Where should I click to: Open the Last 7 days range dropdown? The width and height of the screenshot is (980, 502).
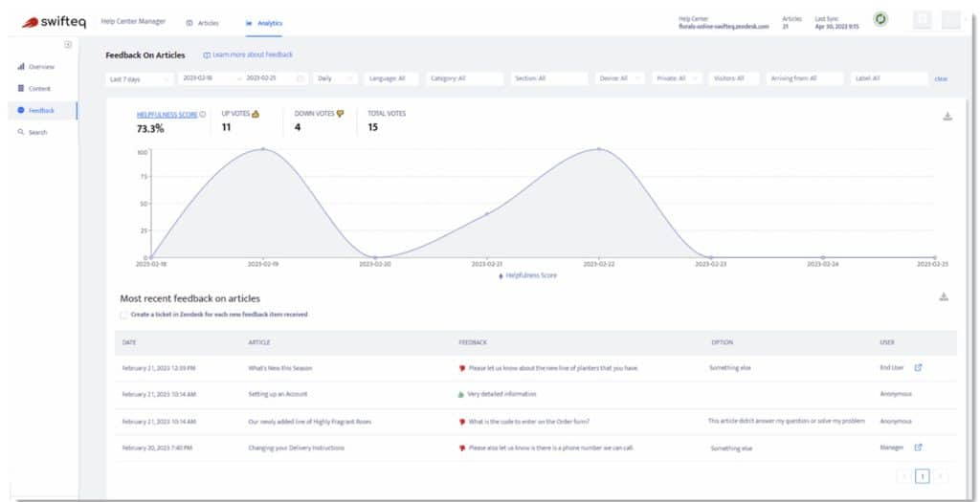(139, 79)
